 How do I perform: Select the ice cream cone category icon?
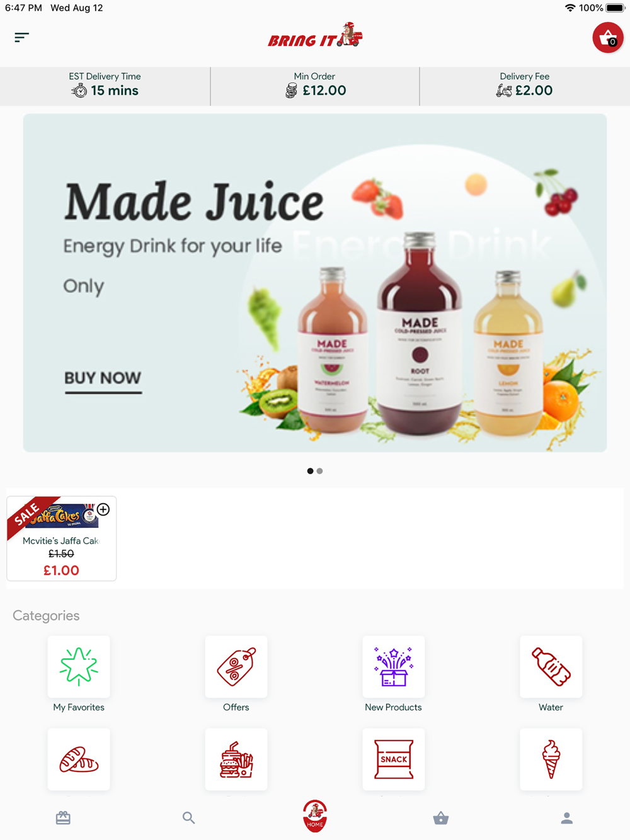(x=551, y=759)
